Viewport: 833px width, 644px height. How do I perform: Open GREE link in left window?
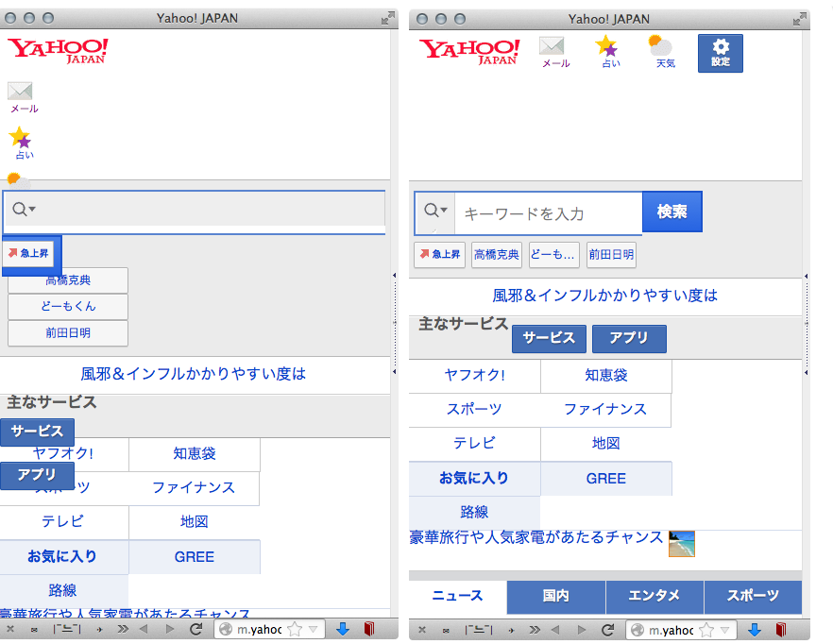pyautogui.click(x=195, y=557)
